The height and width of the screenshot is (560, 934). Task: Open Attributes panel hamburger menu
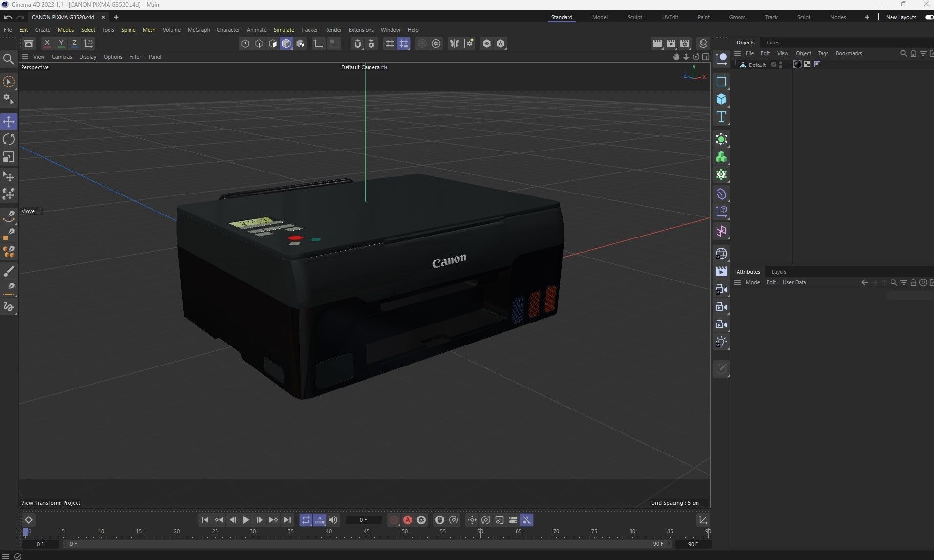click(738, 282)
